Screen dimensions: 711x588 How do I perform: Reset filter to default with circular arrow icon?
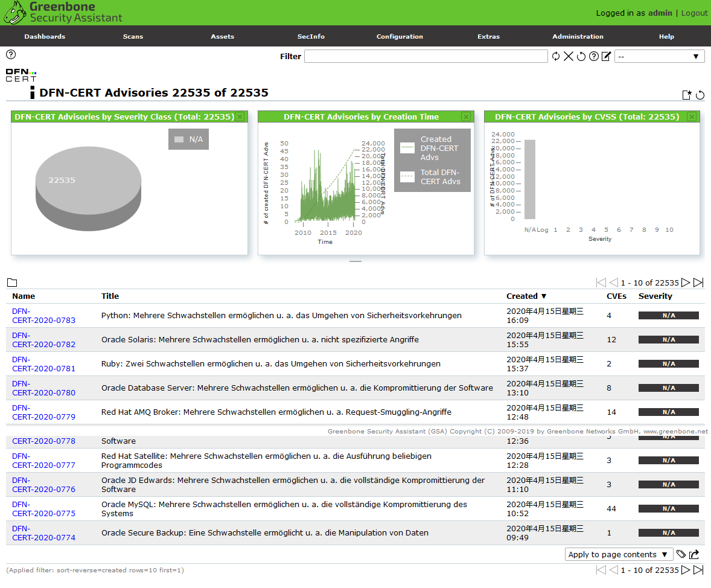[581, 56]
